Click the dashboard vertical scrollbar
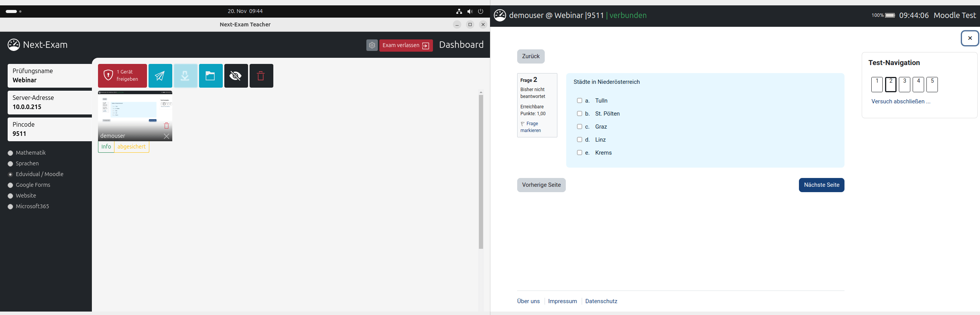Screen dimensions: 980x315 click(481, 171)
